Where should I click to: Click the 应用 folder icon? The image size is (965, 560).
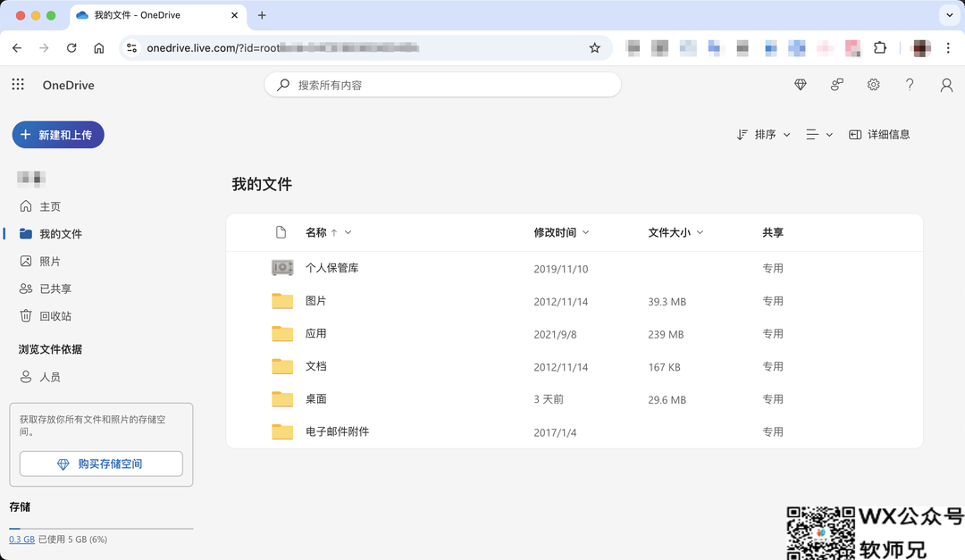(x=282, y=333)
